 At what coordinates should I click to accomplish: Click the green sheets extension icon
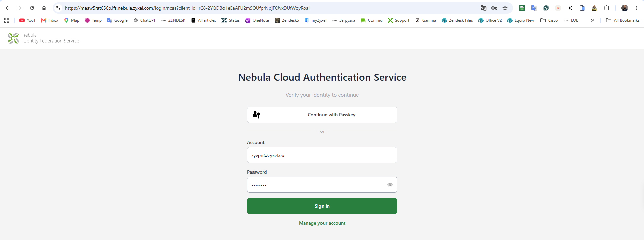(522, 8)
